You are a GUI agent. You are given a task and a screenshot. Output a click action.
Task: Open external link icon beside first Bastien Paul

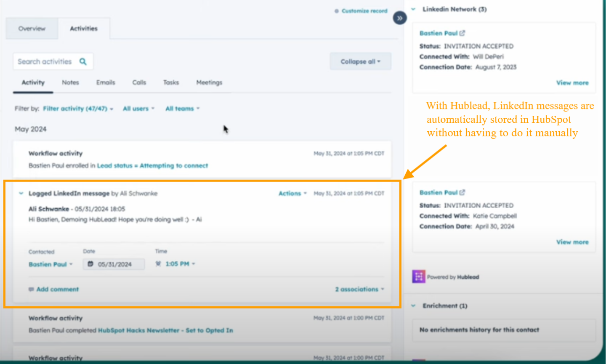pos(462,33)
